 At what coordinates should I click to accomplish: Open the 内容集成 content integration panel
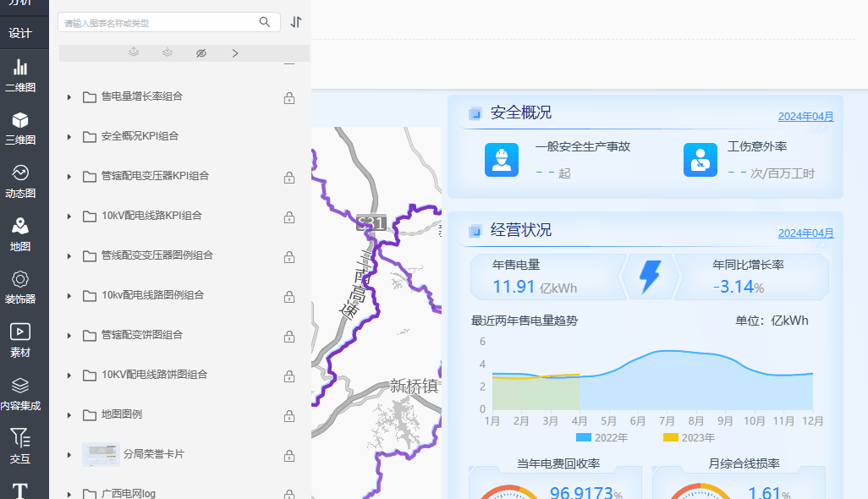(x=20, y=393)
